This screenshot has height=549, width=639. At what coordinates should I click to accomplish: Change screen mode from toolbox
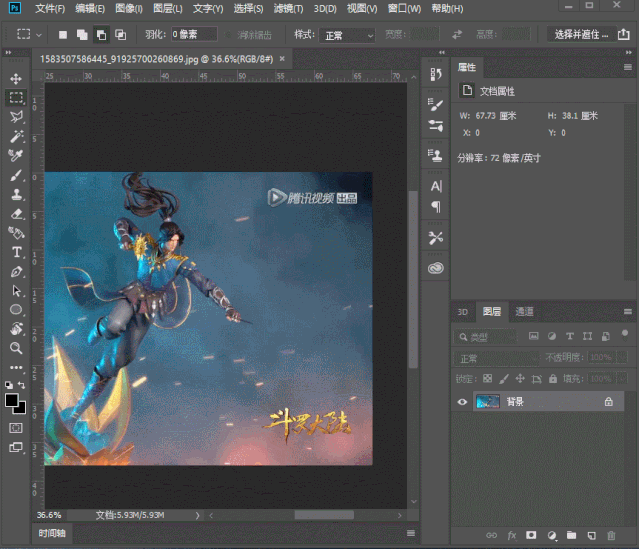[x=16, y=448]
